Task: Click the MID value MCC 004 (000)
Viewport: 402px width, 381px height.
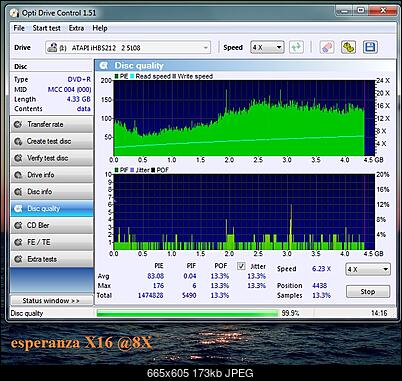Action: (x=69, y=89)
